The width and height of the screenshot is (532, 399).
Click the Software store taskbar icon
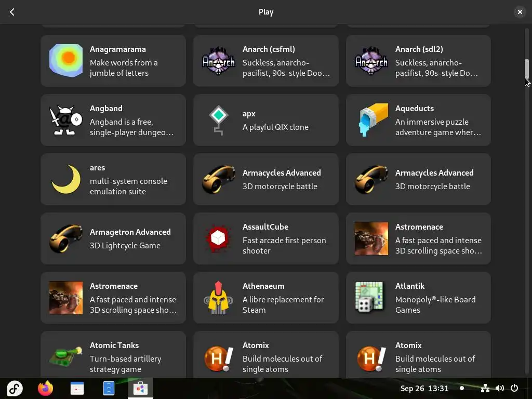point(140,388)
